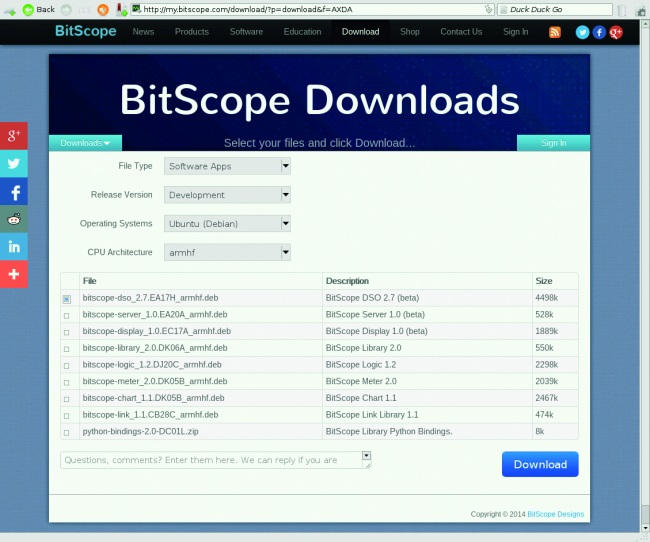Go to Products in the navigation bar
Image resolution: width=650 pixels, height=542 pixels.
(x=191, y=32)
